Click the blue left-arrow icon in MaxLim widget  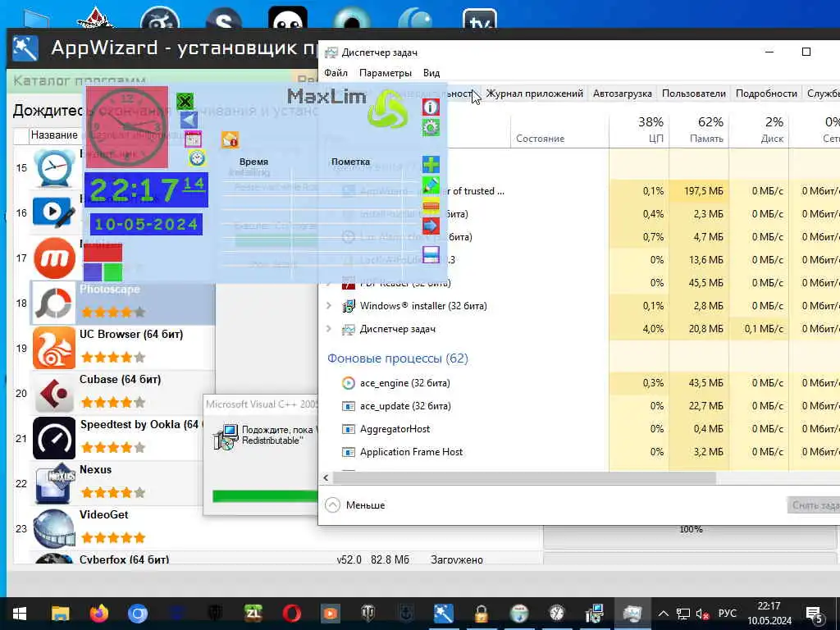pyautogui.click(x=189, y=120)
